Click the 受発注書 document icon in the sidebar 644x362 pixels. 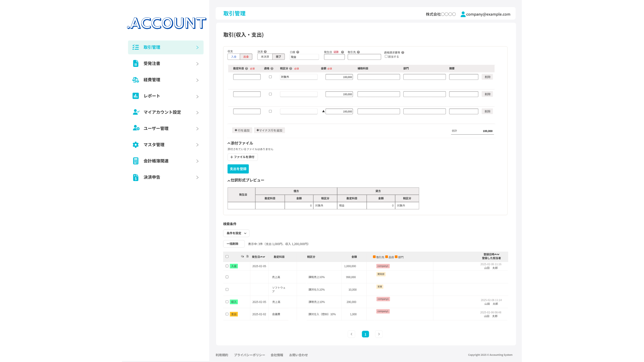click(136, 64)
